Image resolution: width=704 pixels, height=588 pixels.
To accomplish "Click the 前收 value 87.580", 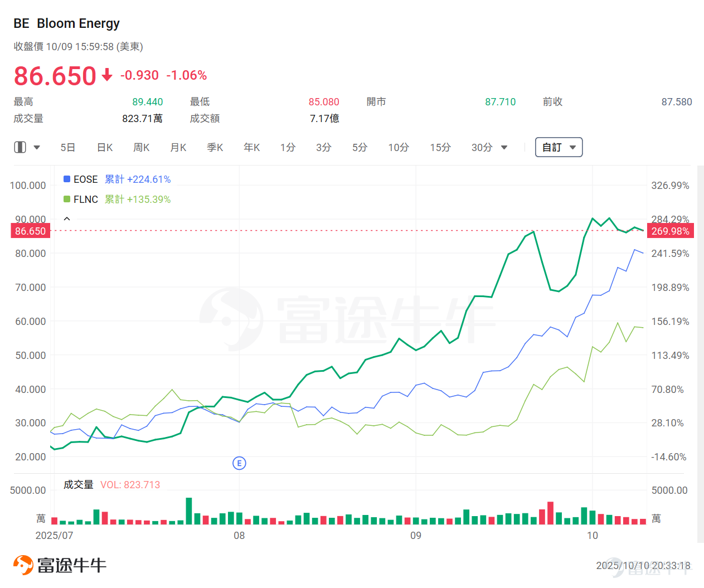I will pos(677,102).
